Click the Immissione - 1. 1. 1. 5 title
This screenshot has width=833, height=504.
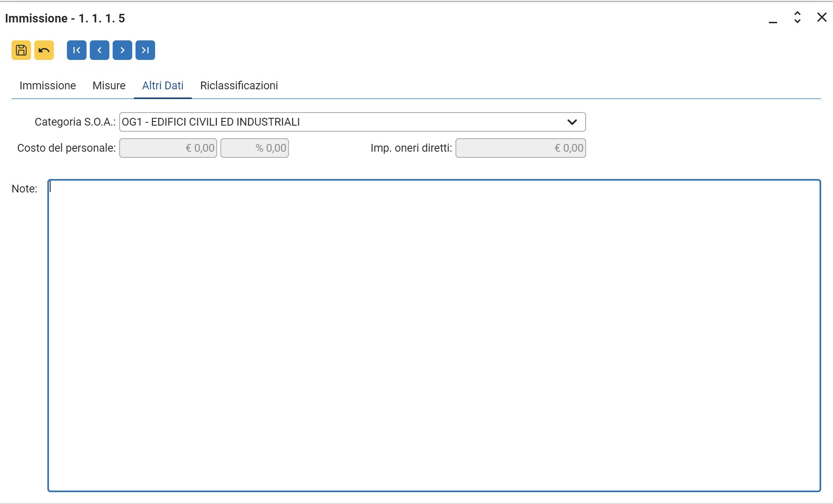coord(65,18)
